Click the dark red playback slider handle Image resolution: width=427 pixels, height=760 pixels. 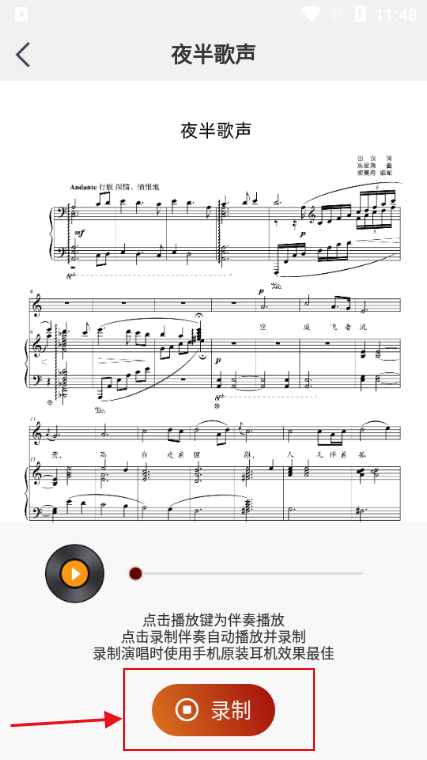pyautogui.click(x=136, y=573)
